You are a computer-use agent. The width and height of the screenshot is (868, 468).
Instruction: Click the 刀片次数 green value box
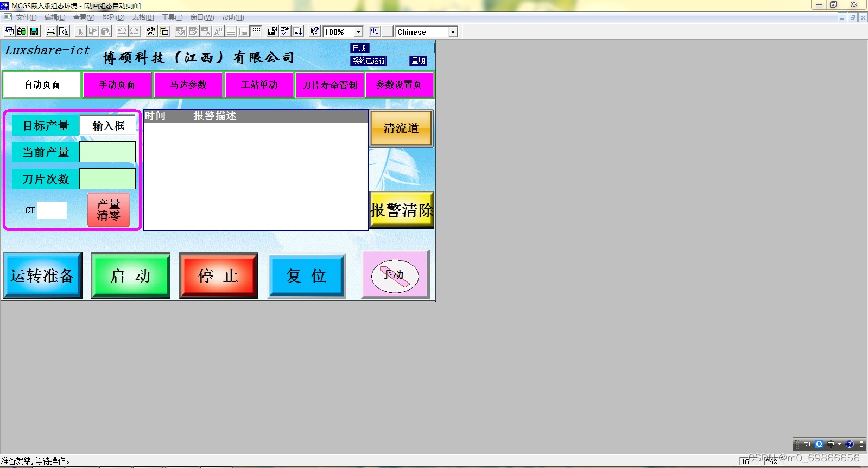click(x=107, y=178)
